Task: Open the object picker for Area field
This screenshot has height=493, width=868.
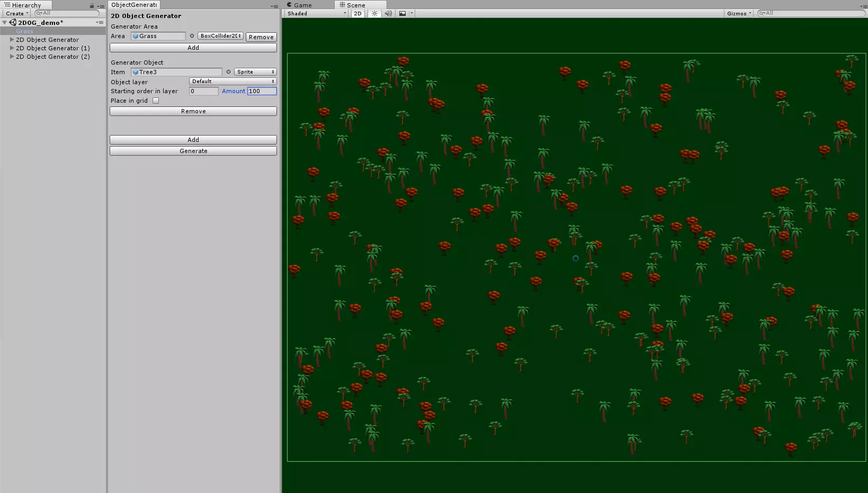Action: [192, 36]
